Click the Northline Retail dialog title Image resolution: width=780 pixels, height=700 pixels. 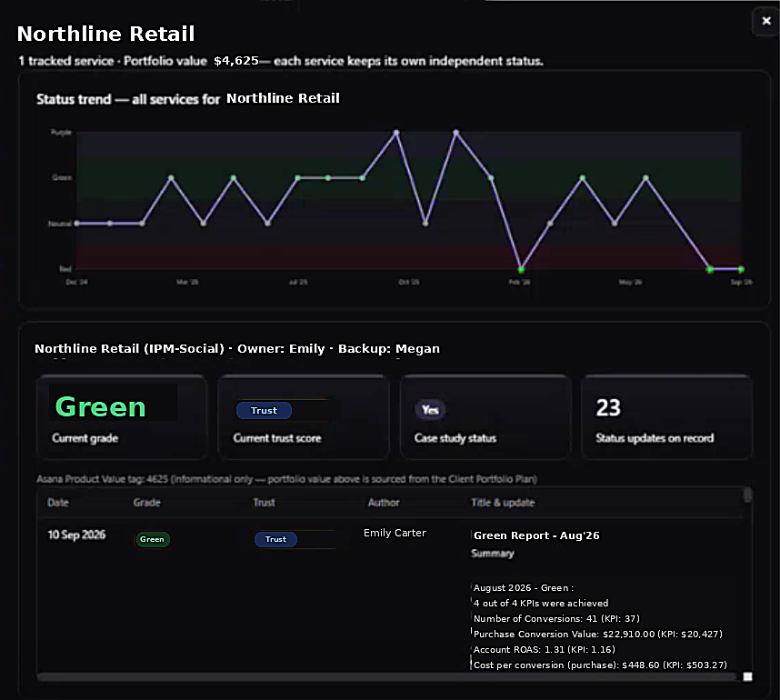coord(105,34)
